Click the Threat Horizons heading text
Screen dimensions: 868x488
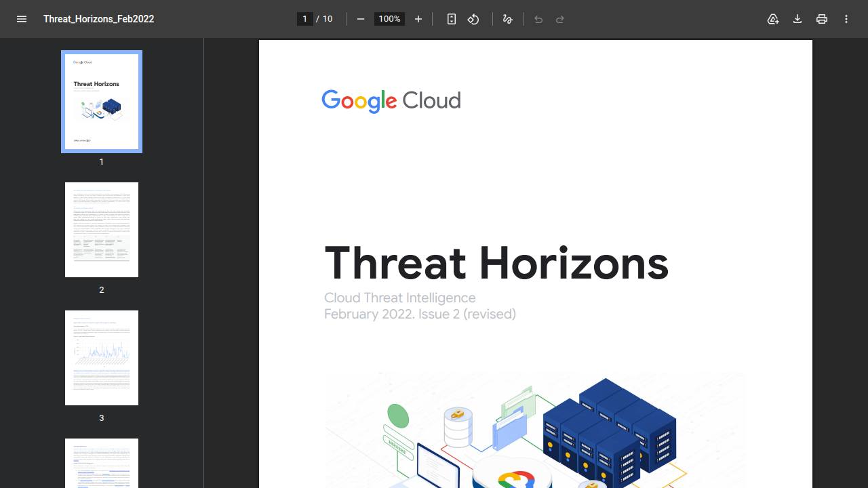tap(496, 263)
